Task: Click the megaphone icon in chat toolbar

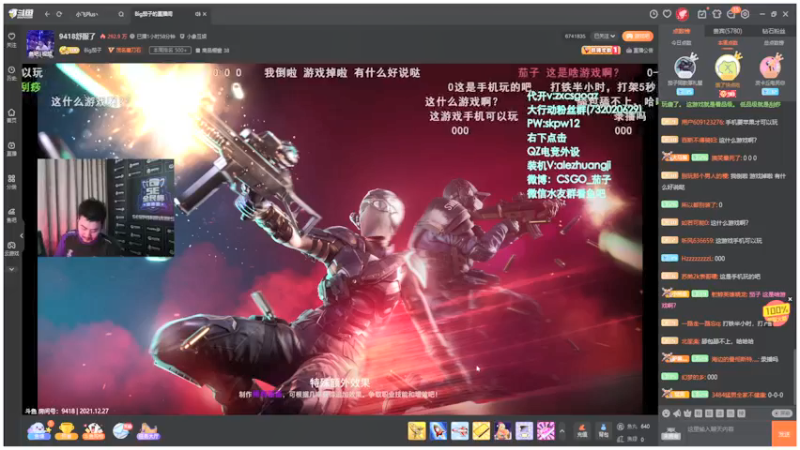Action: click(677, 414)
